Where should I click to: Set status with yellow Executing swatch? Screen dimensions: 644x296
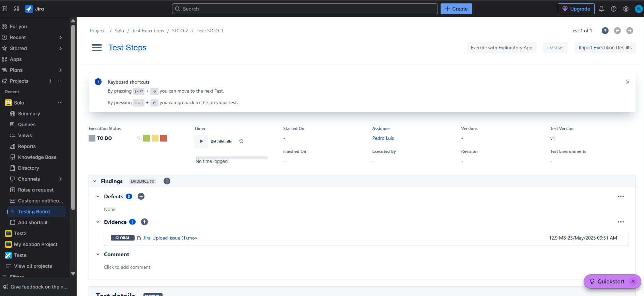pyautogui.click(x=155, y=138)
